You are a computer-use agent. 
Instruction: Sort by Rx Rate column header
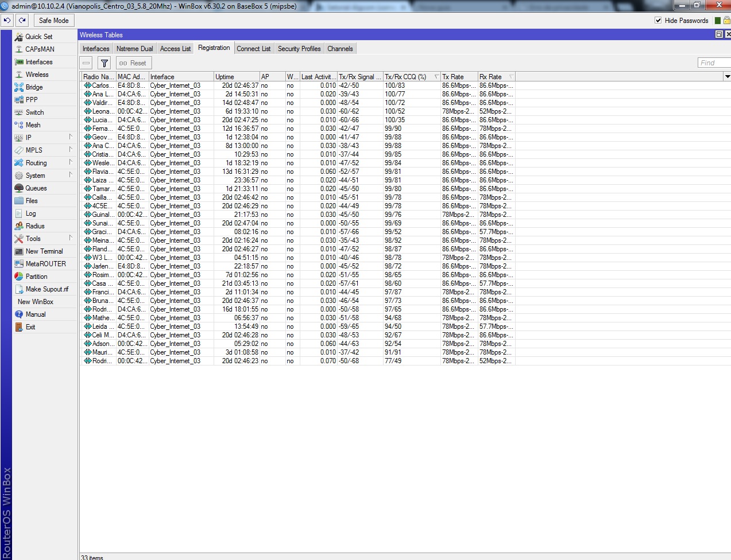coord(496,76)
